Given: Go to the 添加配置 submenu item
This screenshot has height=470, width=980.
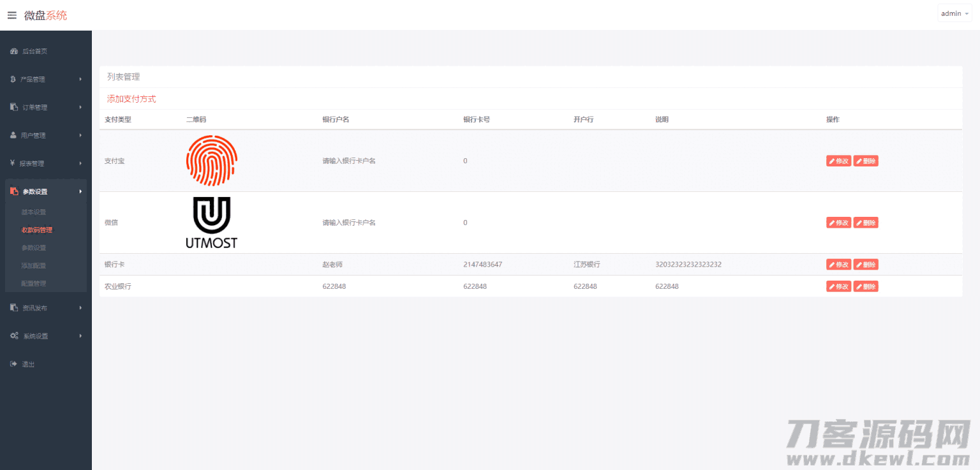Looking at the screenshot, I should tap(34, 265).
